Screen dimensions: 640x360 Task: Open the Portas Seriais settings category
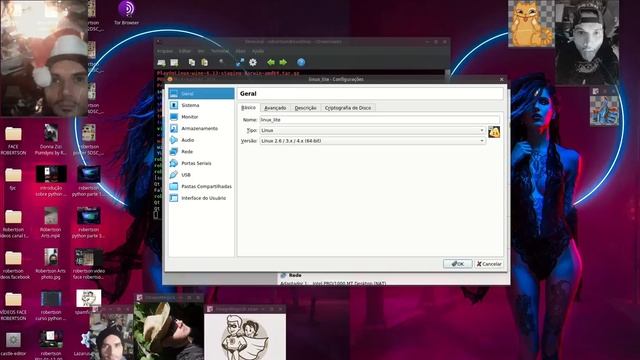pyautogui.click(x=201, y=163)
